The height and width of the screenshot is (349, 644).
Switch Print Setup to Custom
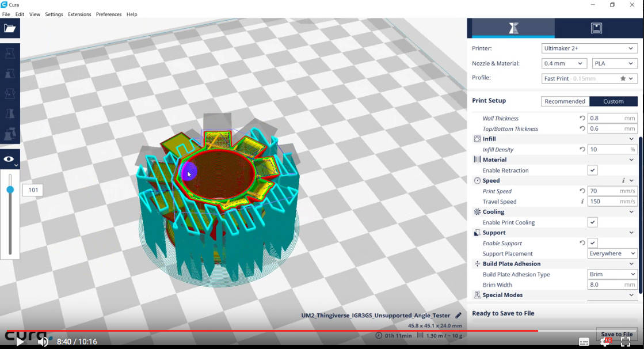(613, 101)
